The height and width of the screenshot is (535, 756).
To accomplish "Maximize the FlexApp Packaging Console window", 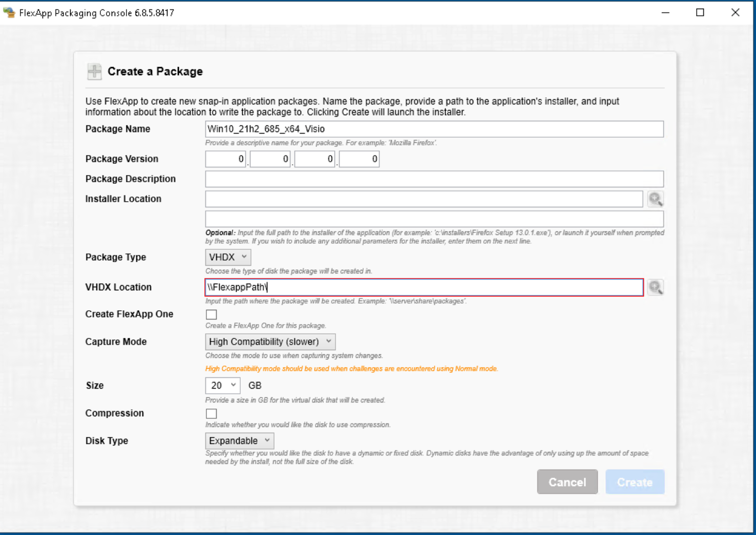I will click(700, 13).
